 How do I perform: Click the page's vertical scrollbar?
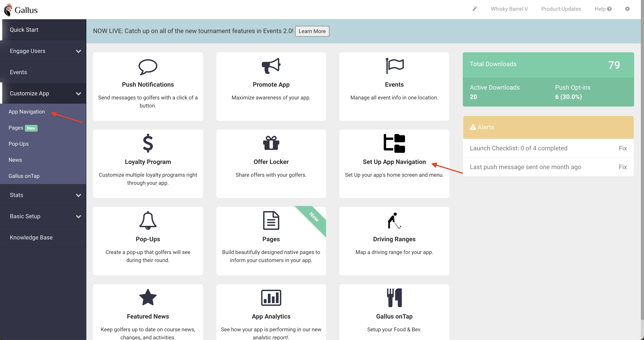pos(642,160)
